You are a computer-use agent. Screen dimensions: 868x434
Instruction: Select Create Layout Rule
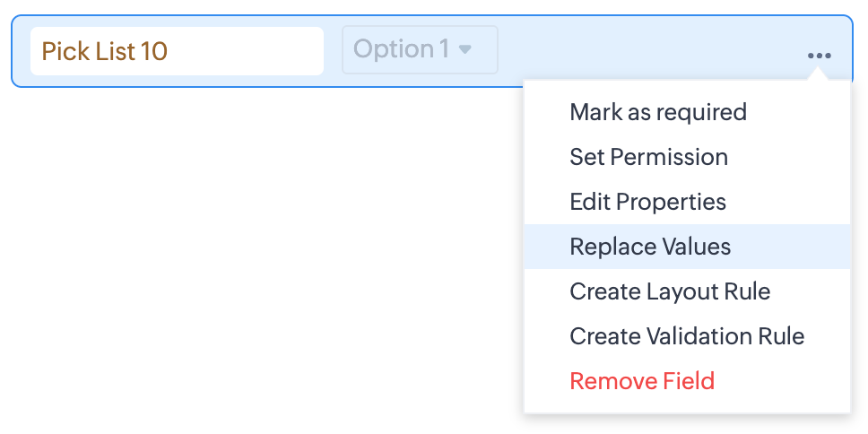(x=670, y=291)
